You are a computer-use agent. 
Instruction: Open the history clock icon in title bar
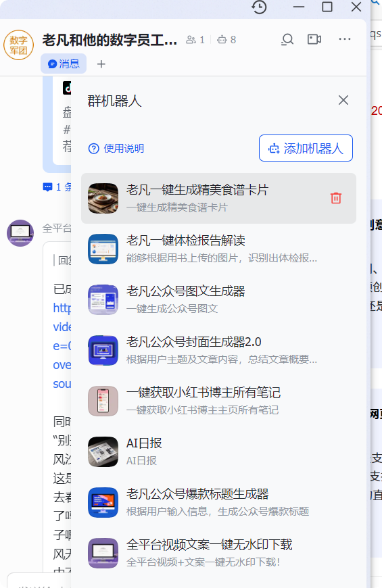pyautogui.click(x=259, y=7)
